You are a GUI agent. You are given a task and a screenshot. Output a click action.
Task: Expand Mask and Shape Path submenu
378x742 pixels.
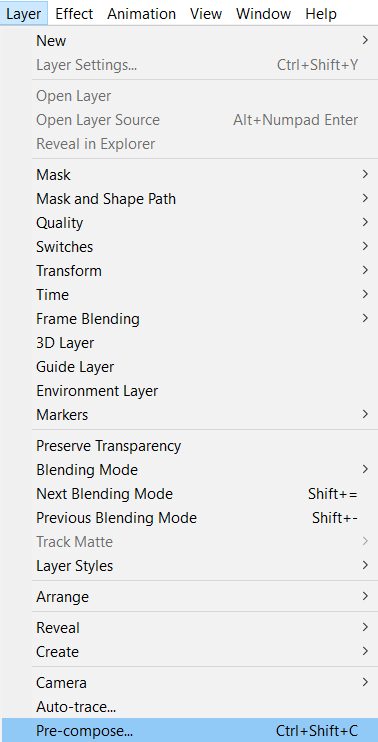[x=189, y=199]
